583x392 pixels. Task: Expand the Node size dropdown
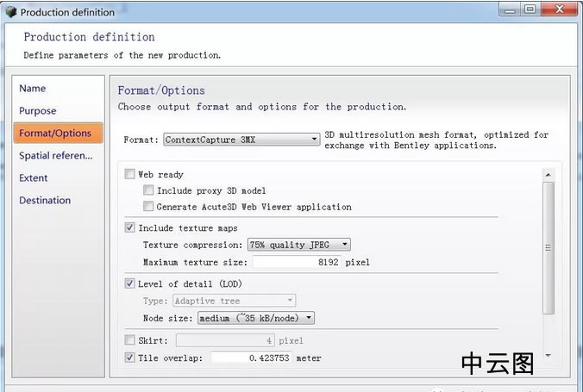click(x=256, y=318)
